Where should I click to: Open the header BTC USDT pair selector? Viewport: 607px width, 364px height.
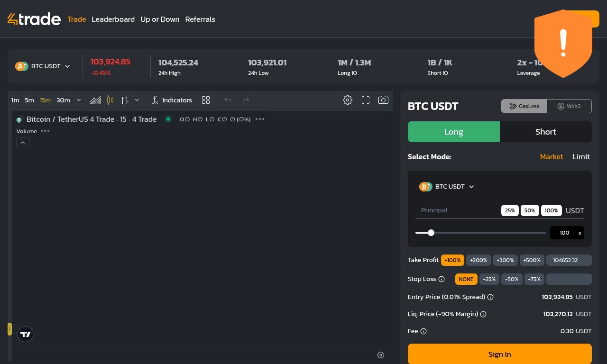tap(43, 66)
